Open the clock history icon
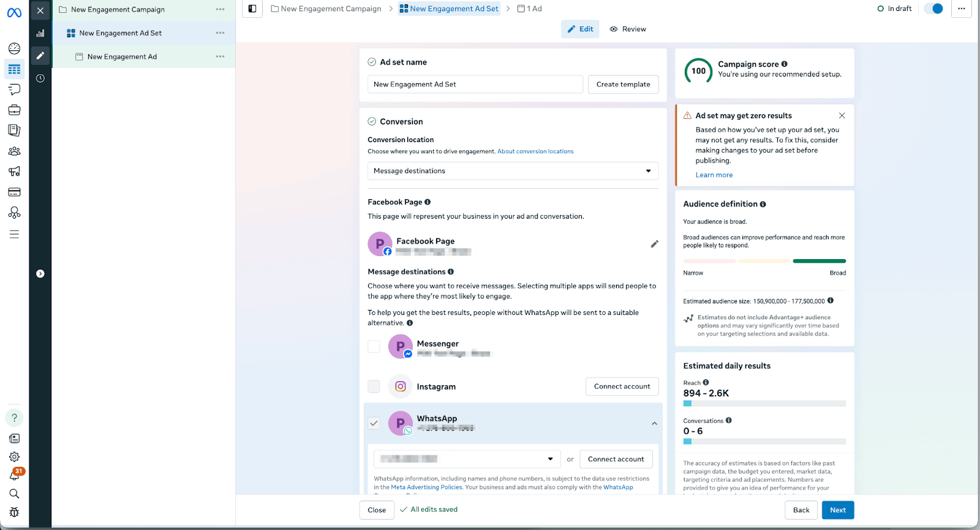This screenshot has width=980, height=530. (x=40, y=78)
